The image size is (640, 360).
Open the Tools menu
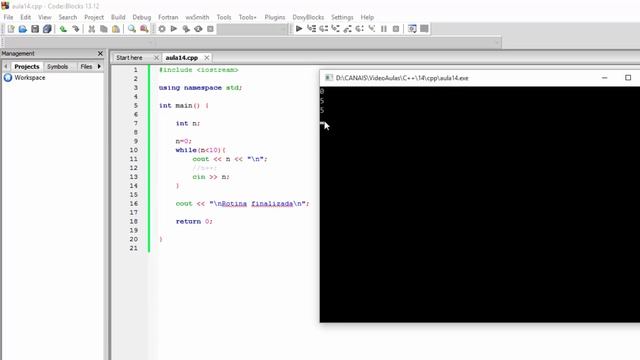(224, 17)
